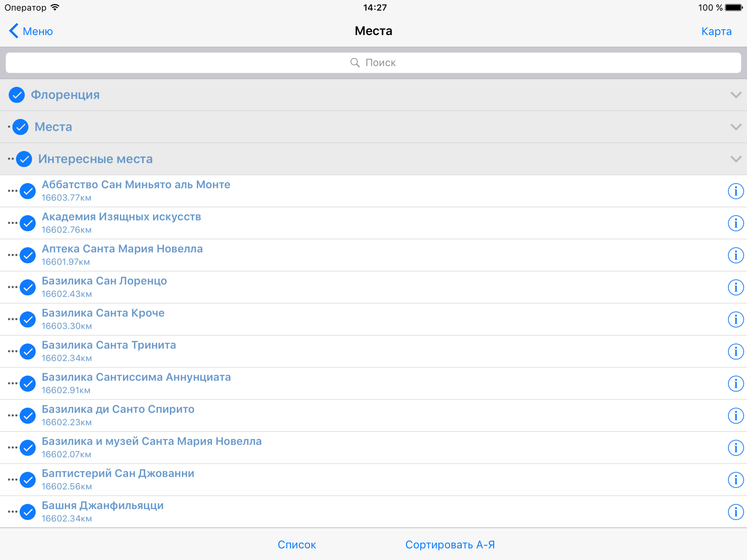This screenshot has width=747, height=560.
Task: Switch to the Список view
Action: pyautogui.click(x=296, y=544)
